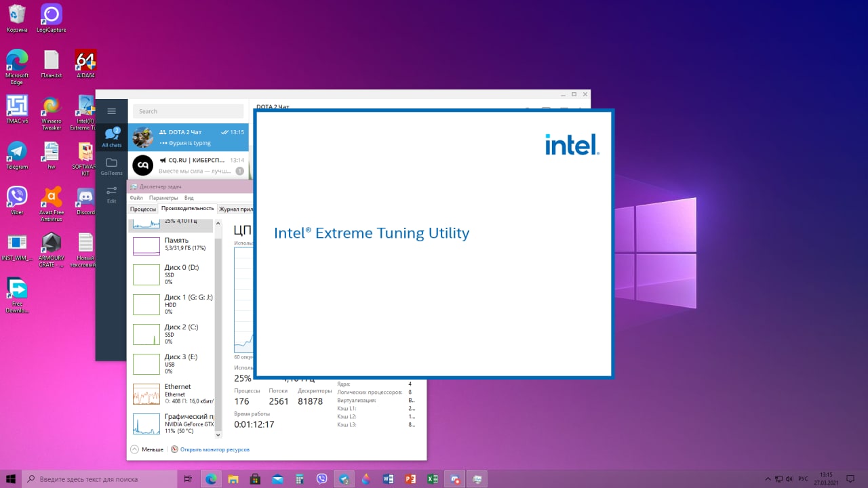Open Viber from the taskbar
This screenshot has height=488, width=868.
321,479
